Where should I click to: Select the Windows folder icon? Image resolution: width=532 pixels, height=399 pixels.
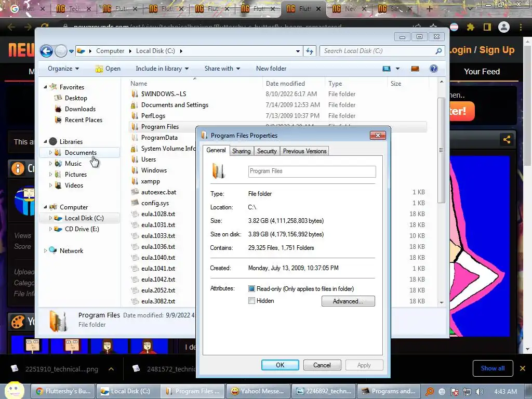coord(135,170)
